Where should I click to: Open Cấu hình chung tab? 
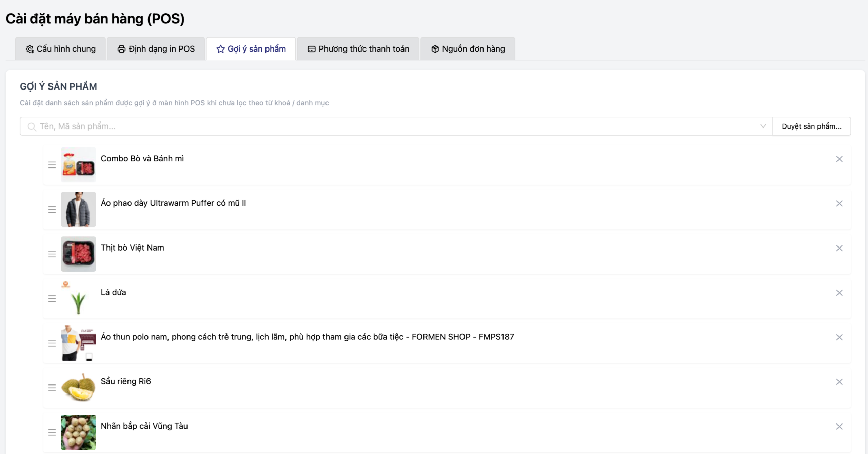coord(61,49)
